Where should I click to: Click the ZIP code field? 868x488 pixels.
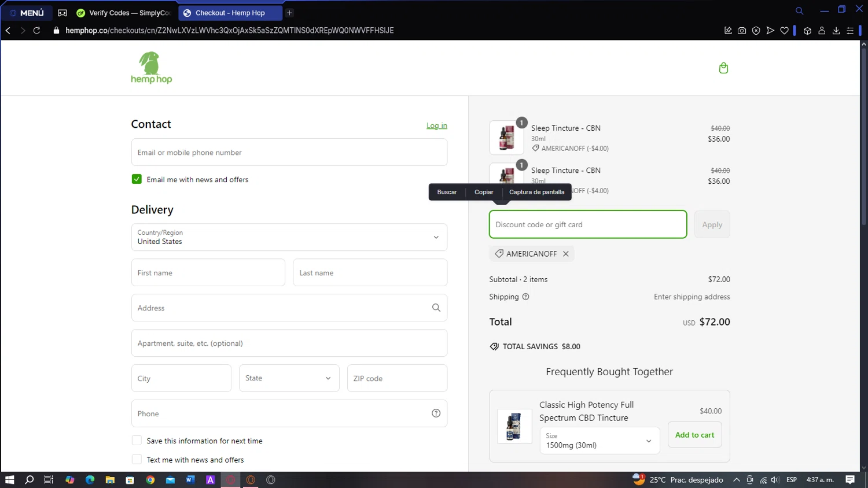point(398,378)
